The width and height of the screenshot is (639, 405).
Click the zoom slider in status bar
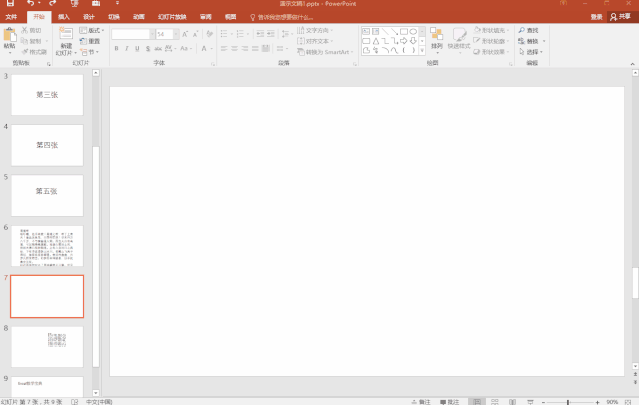coord(568,402)
